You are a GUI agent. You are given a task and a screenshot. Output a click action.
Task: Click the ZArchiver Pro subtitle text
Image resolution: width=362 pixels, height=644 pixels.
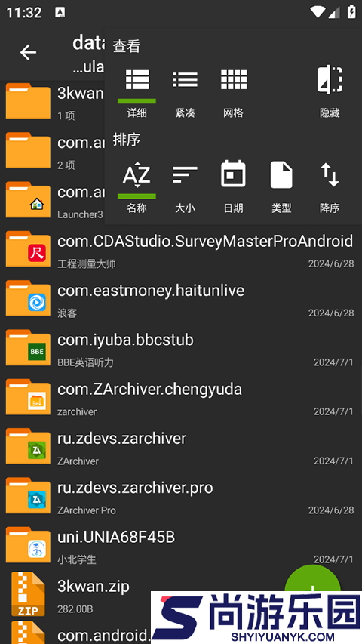click(x=87, y=510)
